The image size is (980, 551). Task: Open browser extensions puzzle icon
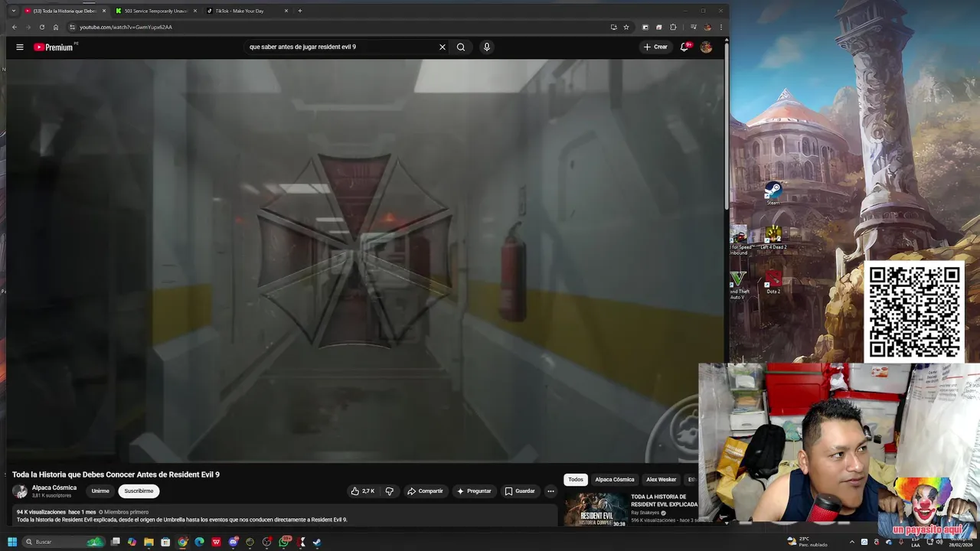click(x=673, y=27)
